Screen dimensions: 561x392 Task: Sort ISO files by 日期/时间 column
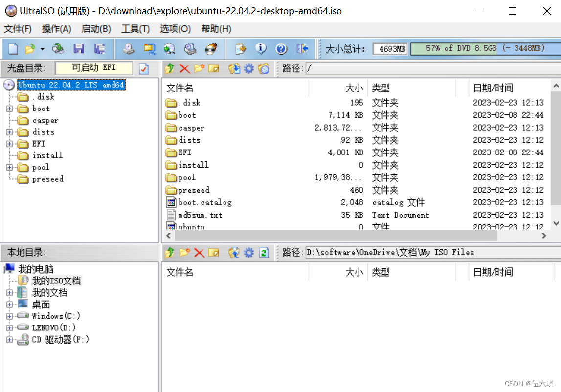pyautogui.click(x=510, y=88)
